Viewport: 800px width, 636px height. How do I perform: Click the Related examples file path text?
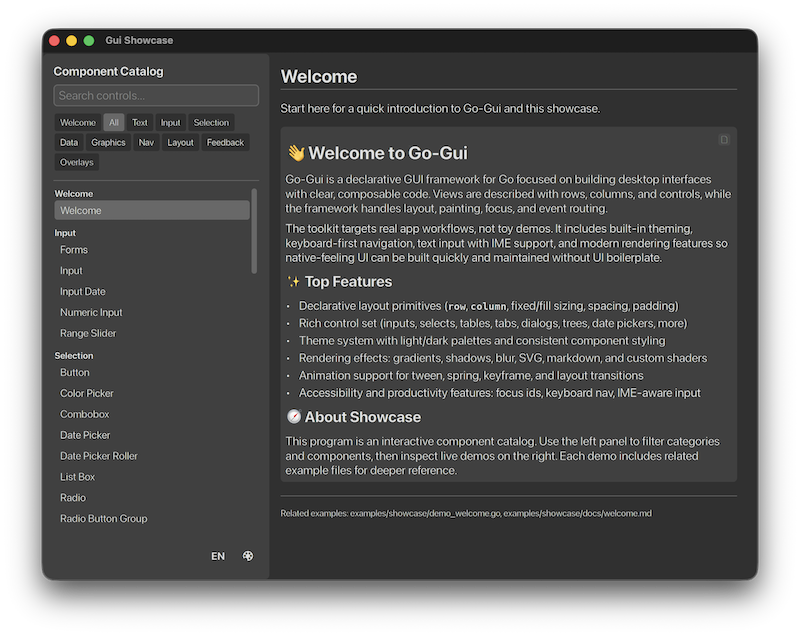point(466,513)
